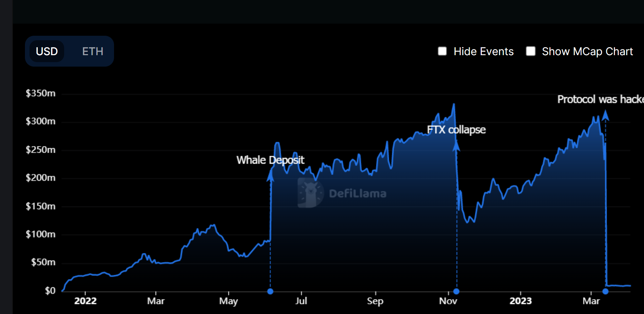Click the '$50m' y-axis label

point(43,262)
